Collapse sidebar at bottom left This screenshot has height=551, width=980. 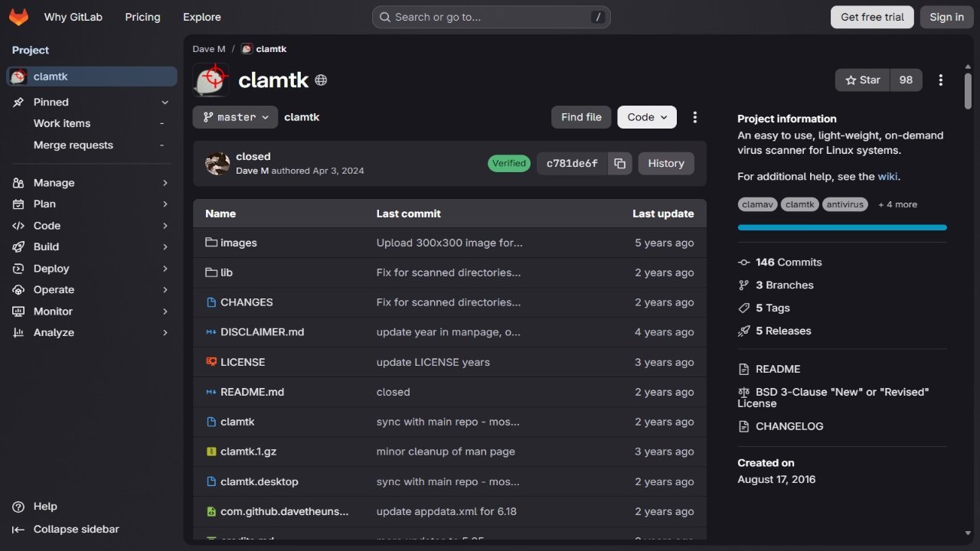(66, 530)
